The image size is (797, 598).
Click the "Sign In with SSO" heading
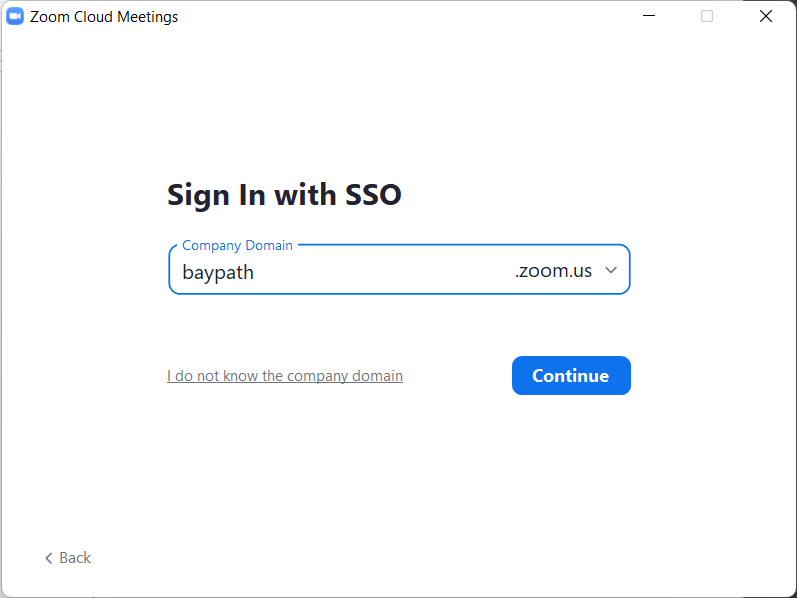coord(284,194)
